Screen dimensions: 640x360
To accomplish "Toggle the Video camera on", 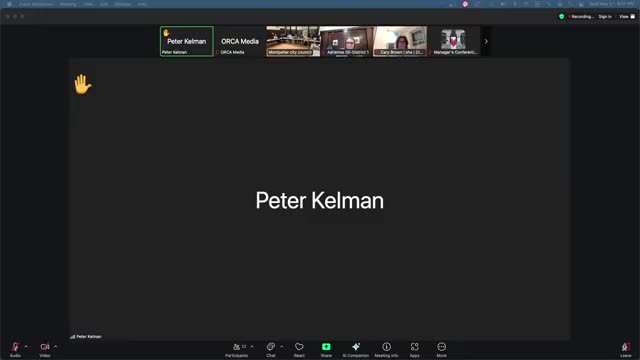I will (45, 350).
